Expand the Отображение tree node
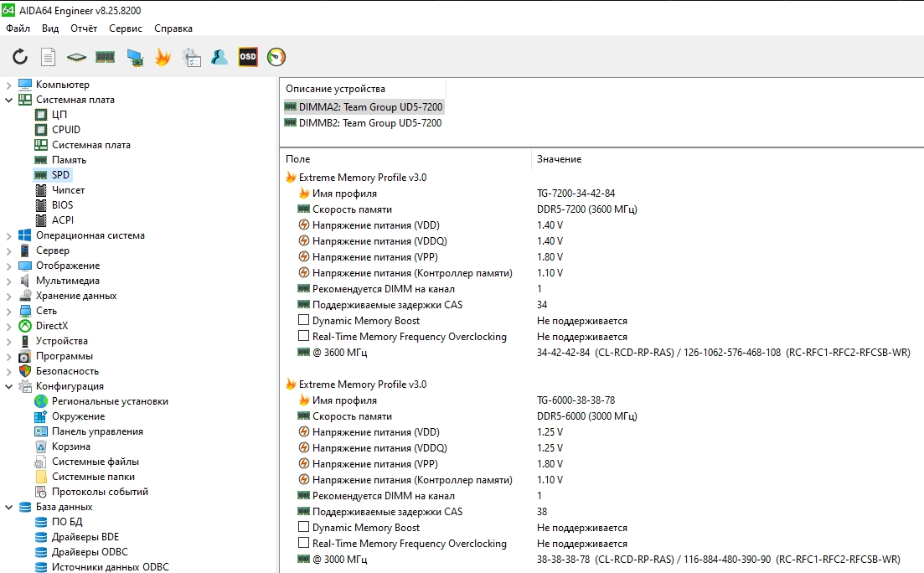The height and width of the screenshot is (573, 924). tap(8, 266)
